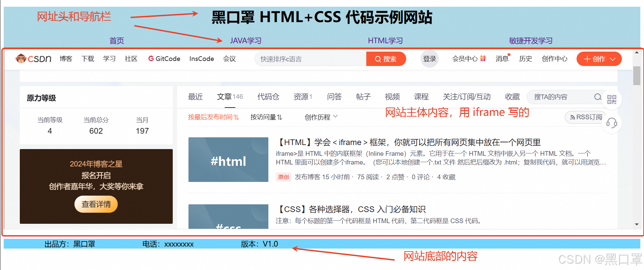Switch to the 课程 tab
644x270 pixels.
click(421, 97)
